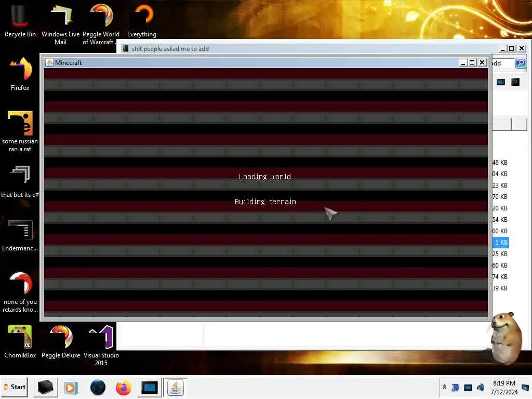Open Visual Studio 2015 desktop icon
Screen dimensions: 532x399
point(101,345)
